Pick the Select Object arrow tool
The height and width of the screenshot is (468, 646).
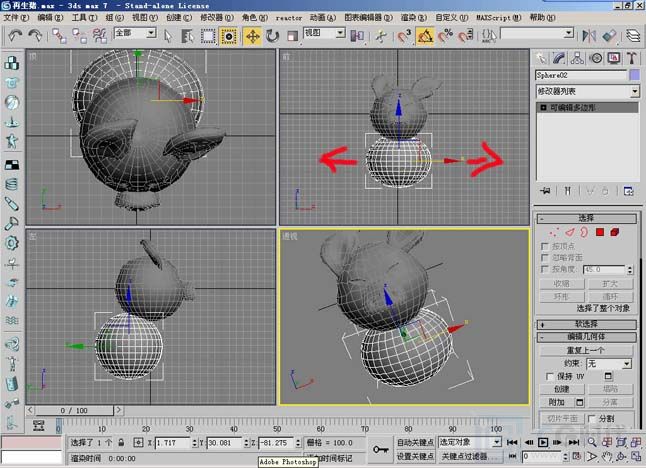[167, 36]
